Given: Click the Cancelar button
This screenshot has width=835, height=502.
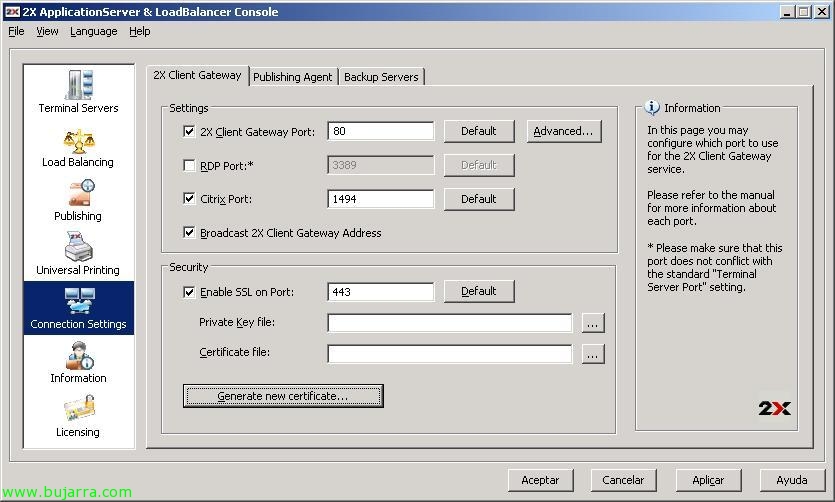Looking at the screenshot, I should 623,480.
